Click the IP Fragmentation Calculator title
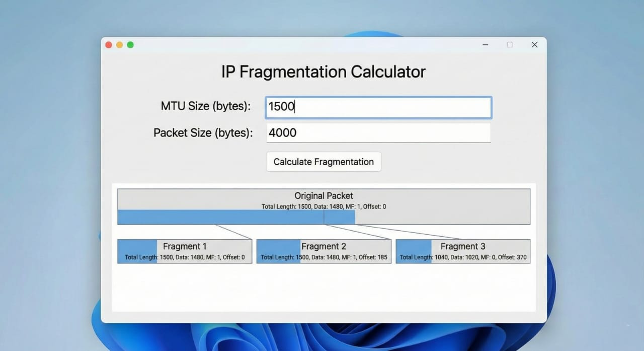 click(324, 72)
